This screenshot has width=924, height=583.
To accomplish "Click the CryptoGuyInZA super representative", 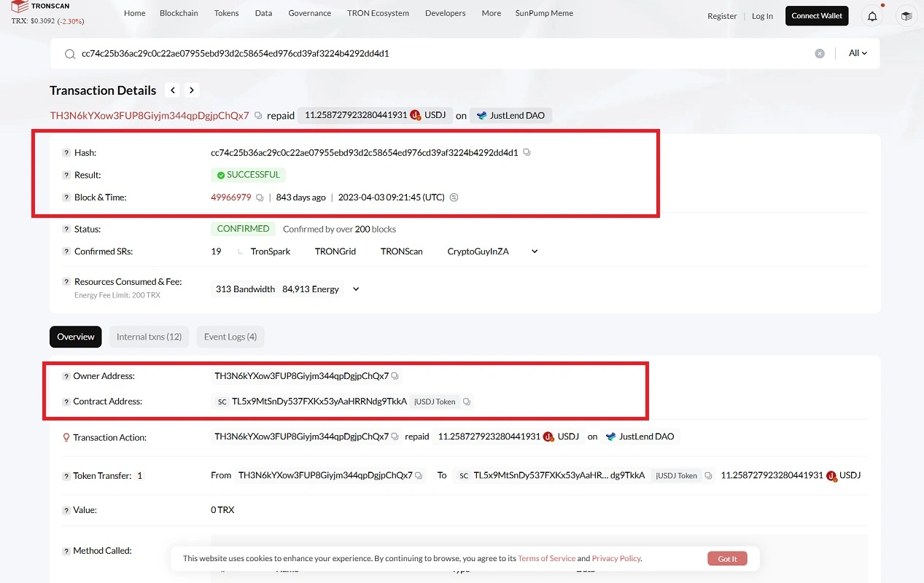I will point(478,251).
